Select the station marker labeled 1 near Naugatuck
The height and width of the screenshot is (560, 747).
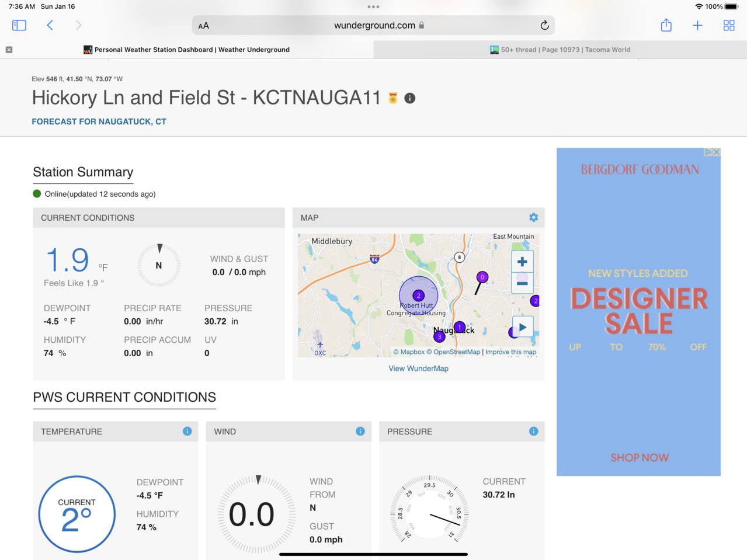click(460, 327)
